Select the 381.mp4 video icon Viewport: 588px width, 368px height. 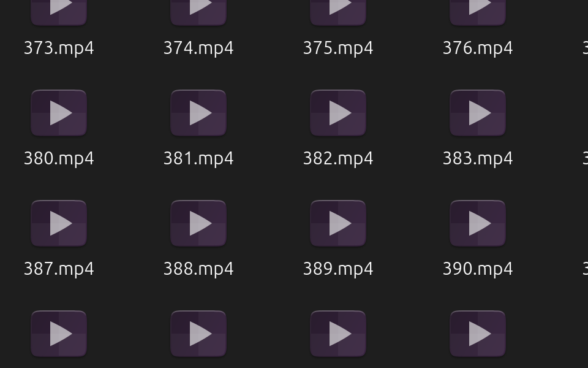tap(198, 113)
